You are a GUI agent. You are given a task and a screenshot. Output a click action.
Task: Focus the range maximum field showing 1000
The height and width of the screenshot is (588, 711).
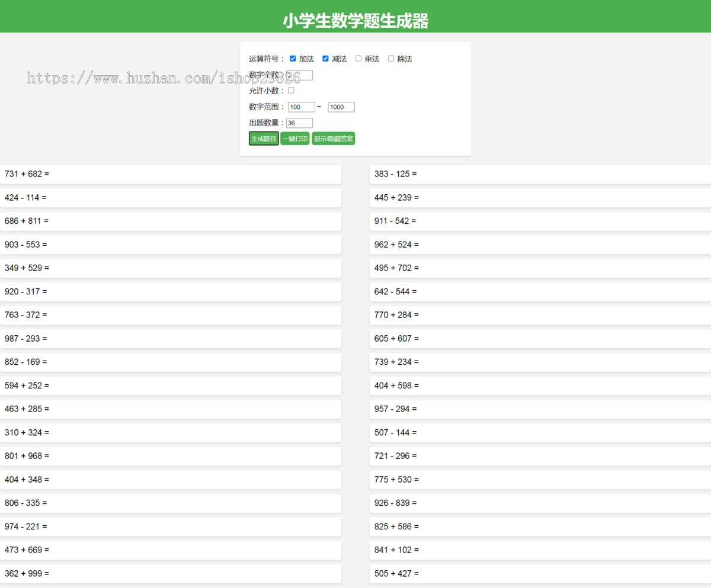point(341,107)
